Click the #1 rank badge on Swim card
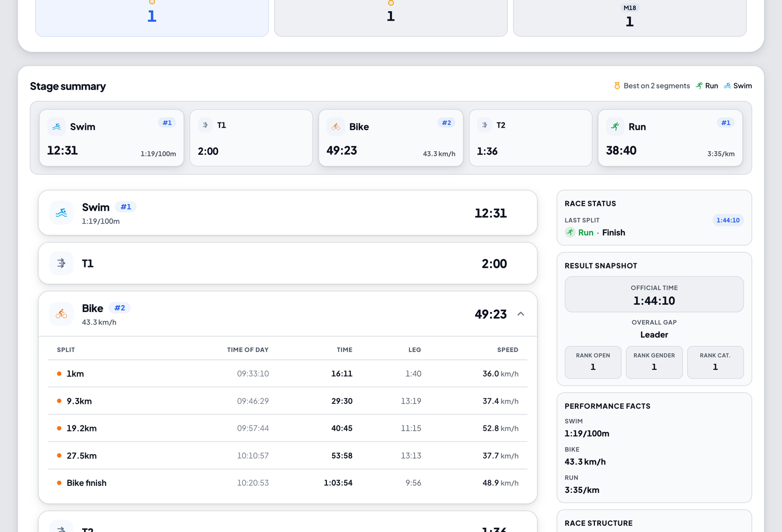782x532 pixels. (x=167, y=123)
